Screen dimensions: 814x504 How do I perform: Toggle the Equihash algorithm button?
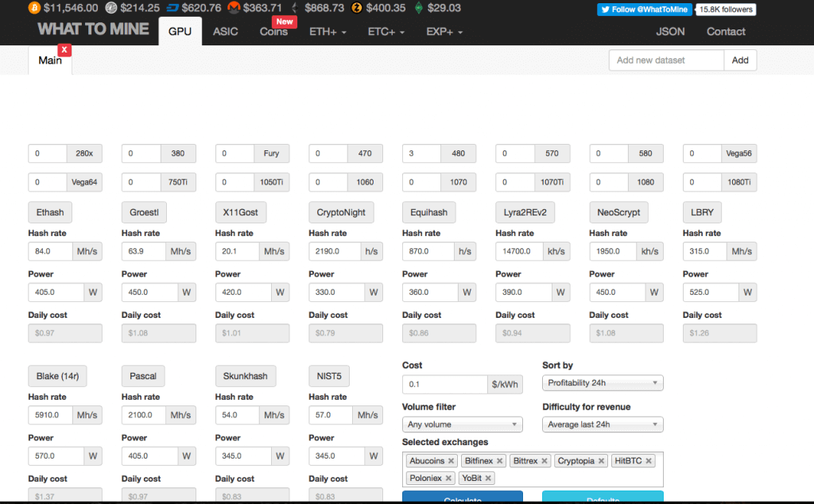click(428, 212)
